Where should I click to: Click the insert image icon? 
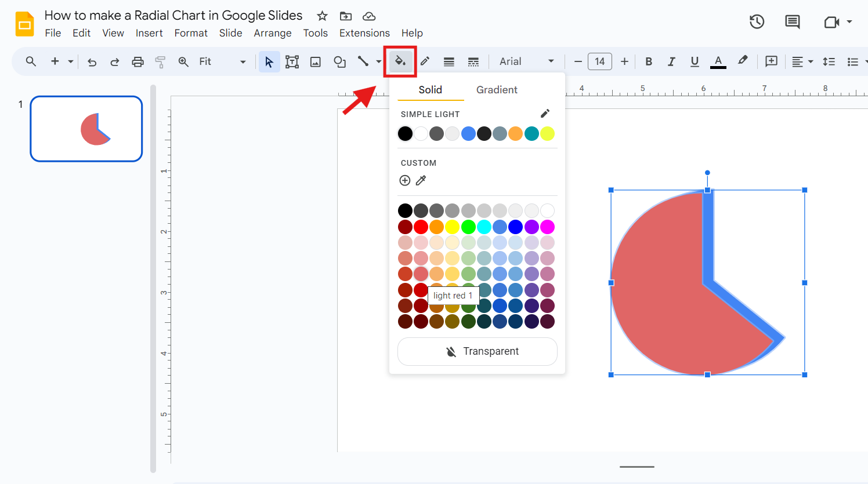tap(316, 61)
